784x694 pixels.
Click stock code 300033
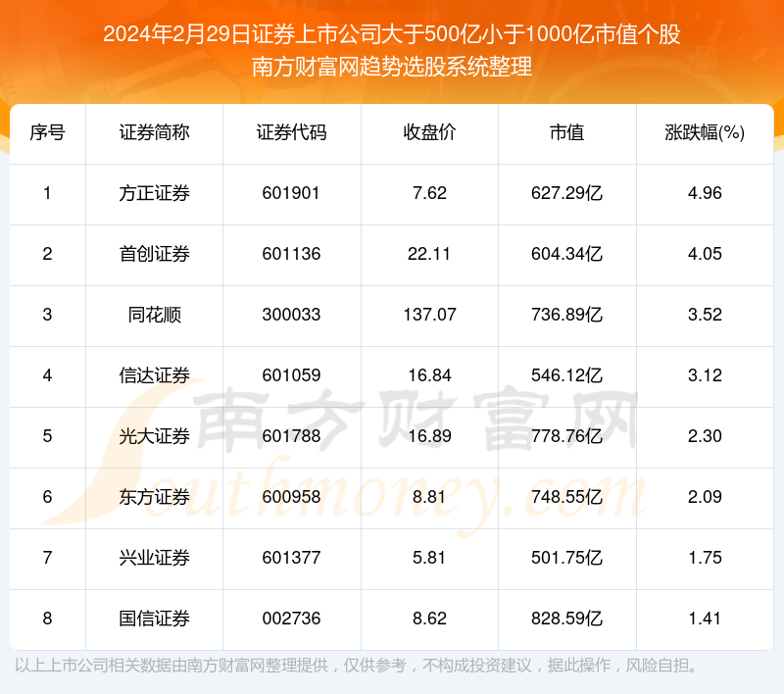tap(291, 315)
